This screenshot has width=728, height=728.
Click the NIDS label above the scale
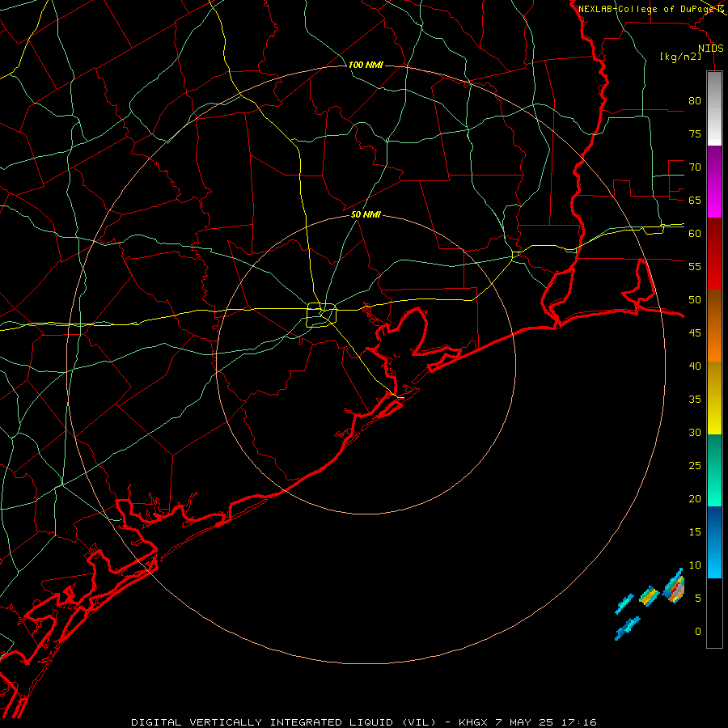click(x=711, y=49)
